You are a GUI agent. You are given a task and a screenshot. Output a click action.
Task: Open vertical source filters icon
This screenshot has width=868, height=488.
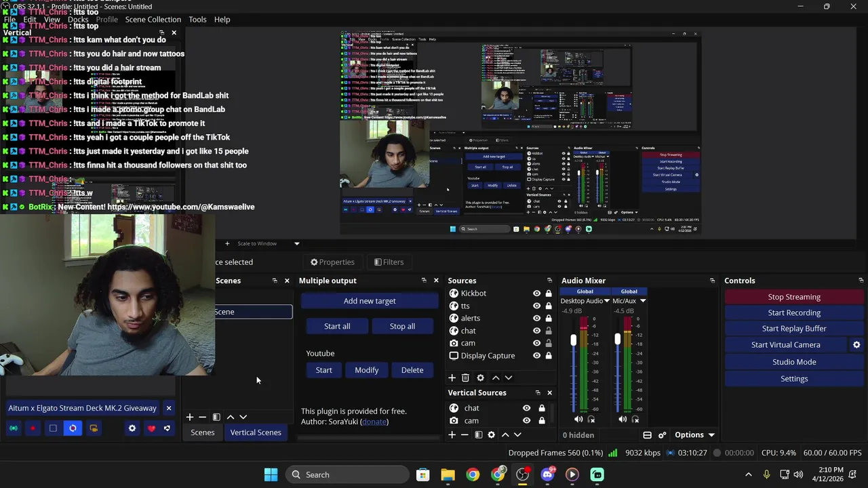click(x=479, y=434)
